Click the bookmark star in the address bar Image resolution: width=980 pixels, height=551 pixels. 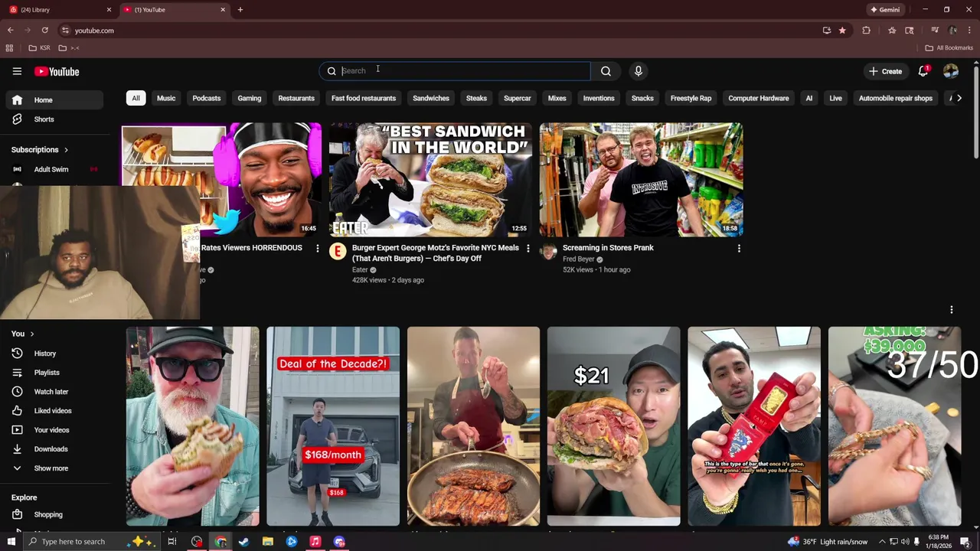click(x=842, y=31)
